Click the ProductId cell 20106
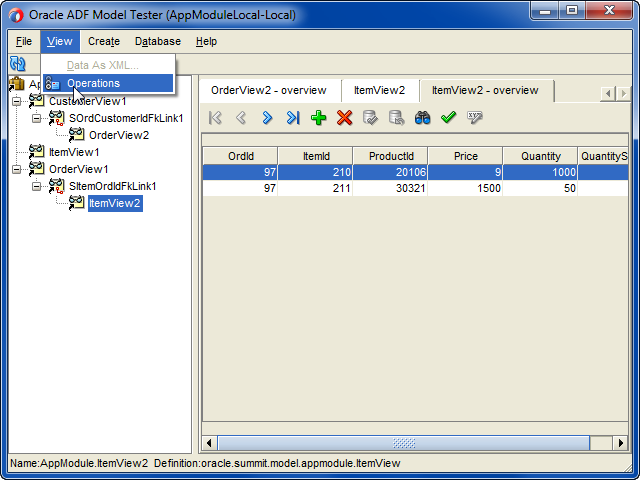Viewport: 640px width, 480px height. (x=391, y=172)
